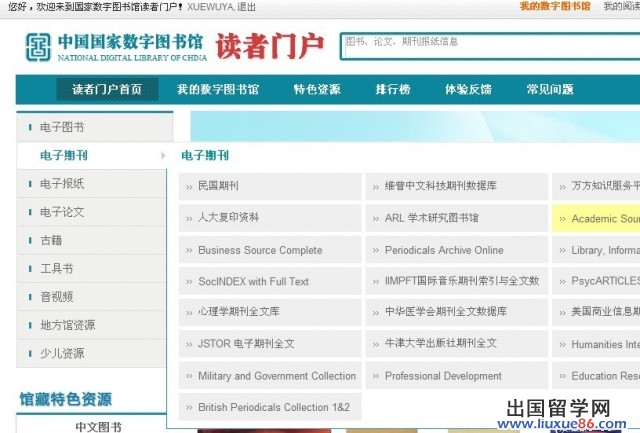This screenshot has width=640, height=433.
Task: Click 中文图书 under 馆藏特色资源
Action: (98, 426)
